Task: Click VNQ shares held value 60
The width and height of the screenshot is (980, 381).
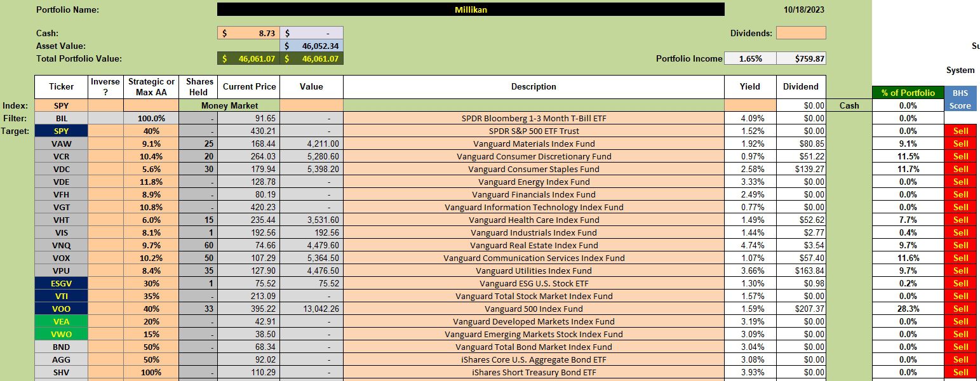Action: 198,245
